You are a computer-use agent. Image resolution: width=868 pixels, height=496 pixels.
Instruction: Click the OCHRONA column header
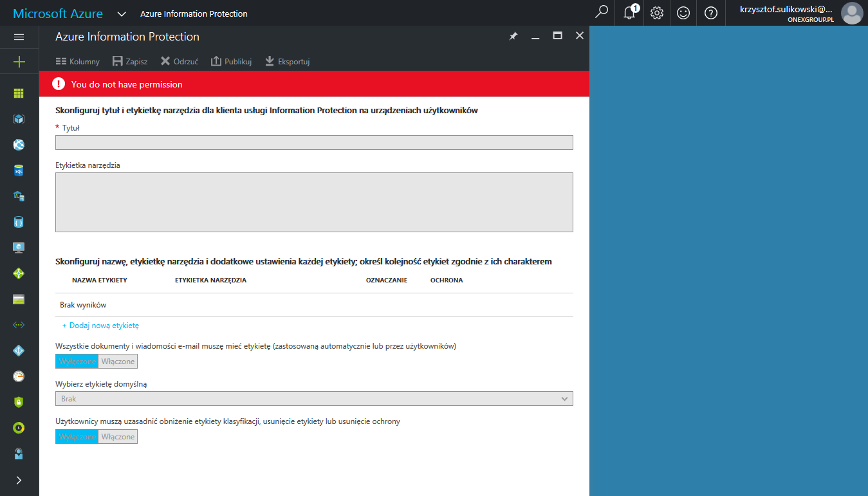[447, 280]
